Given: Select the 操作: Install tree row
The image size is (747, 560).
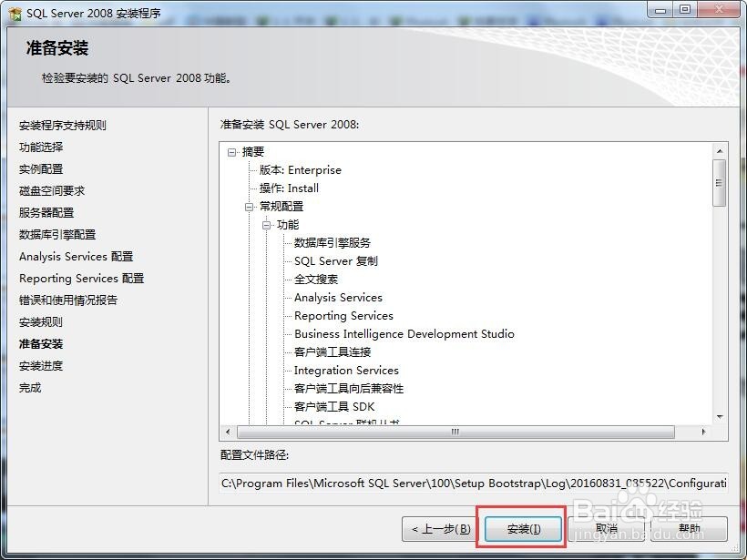Looking at the screenshot, I should coord(289,188).
